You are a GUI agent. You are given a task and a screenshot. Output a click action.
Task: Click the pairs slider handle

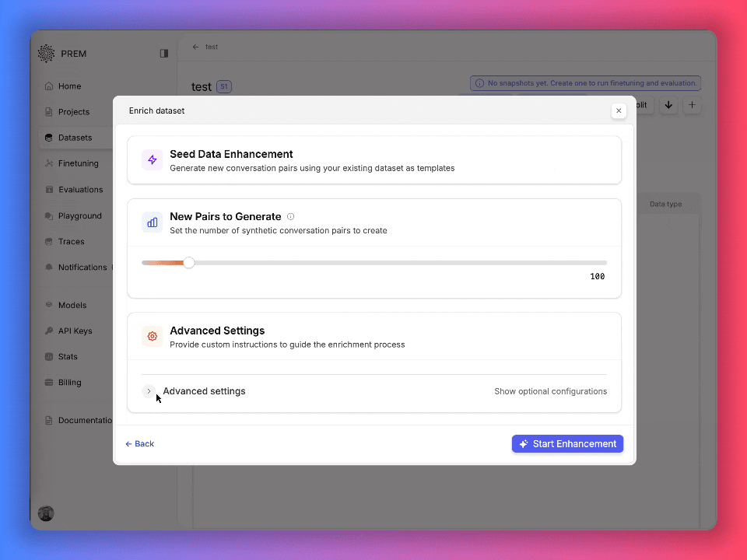coord(189,263)
